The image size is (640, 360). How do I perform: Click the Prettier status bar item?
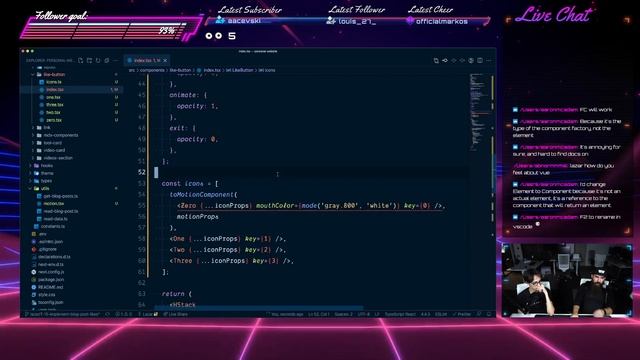tap(462, 314)
